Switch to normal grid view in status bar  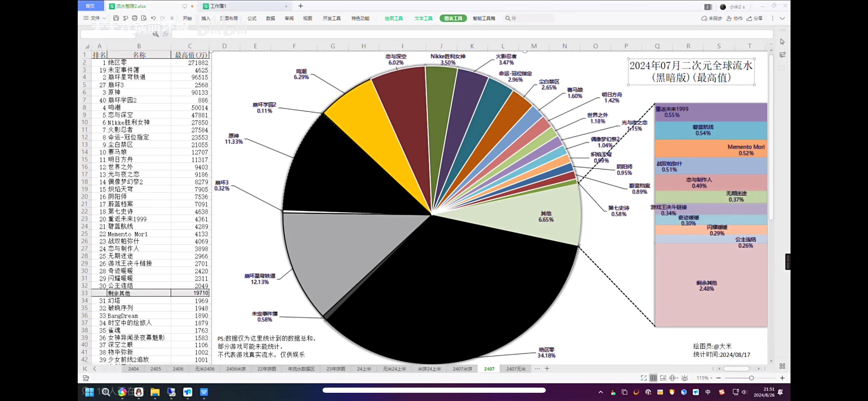653,378
